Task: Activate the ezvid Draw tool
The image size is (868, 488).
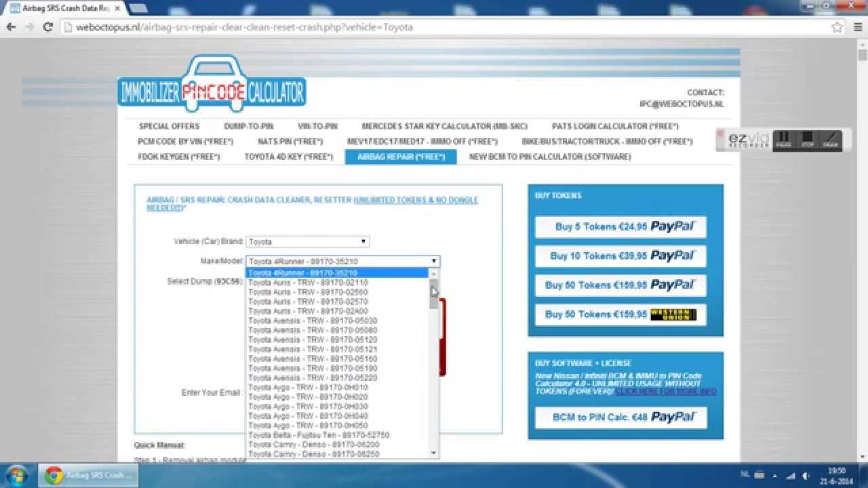Action: [830, 140]
